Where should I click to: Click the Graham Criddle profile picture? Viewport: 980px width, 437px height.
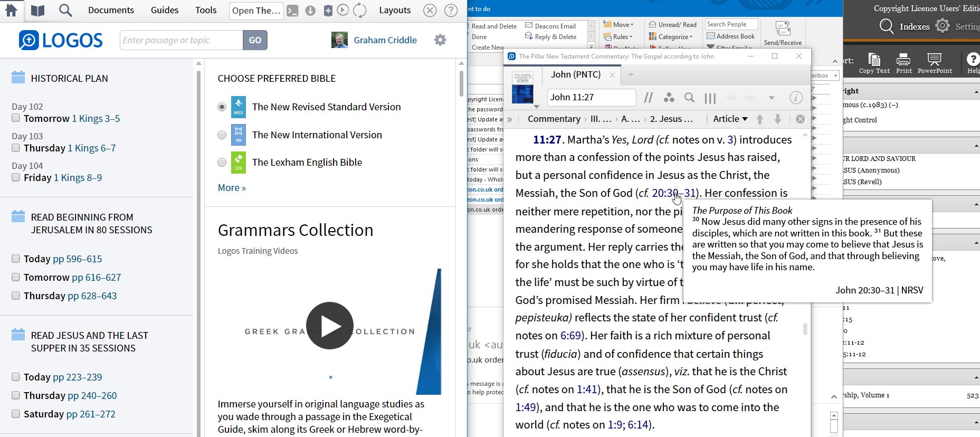click(x=339, y=40)
